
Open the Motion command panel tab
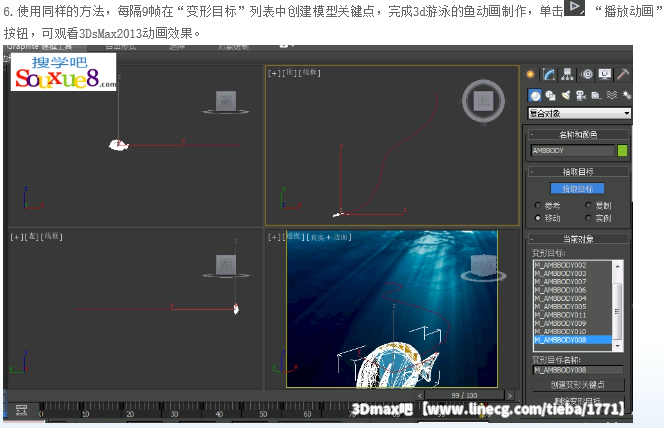(587, 75)
